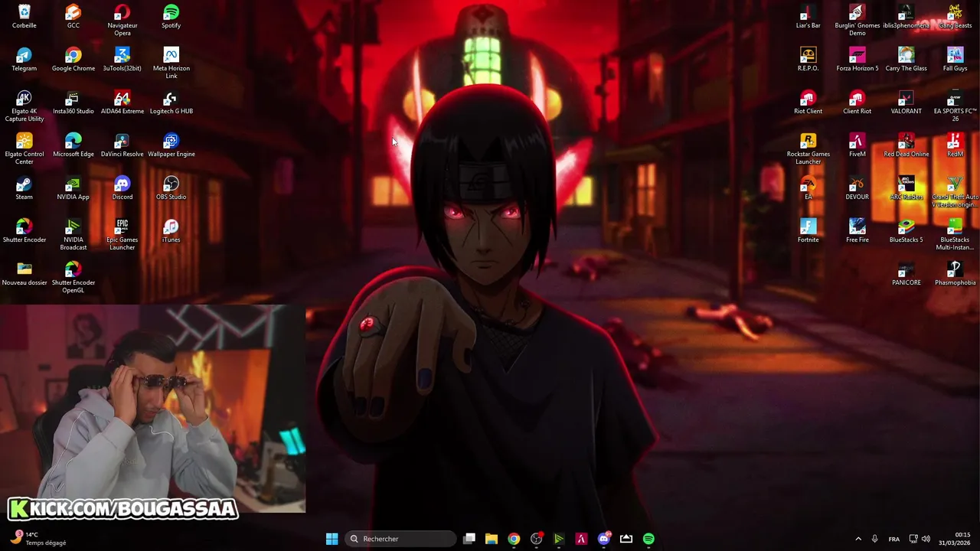The image size is (980, 551).
Task: Select the Shutter Encoder desktop icon
Action: pyautogui.click(x=24, y=231)
